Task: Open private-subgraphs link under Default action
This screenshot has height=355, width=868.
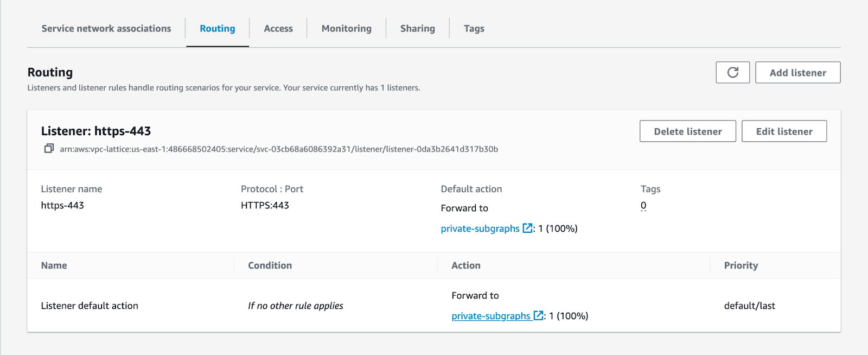Action: coord(480,229)
